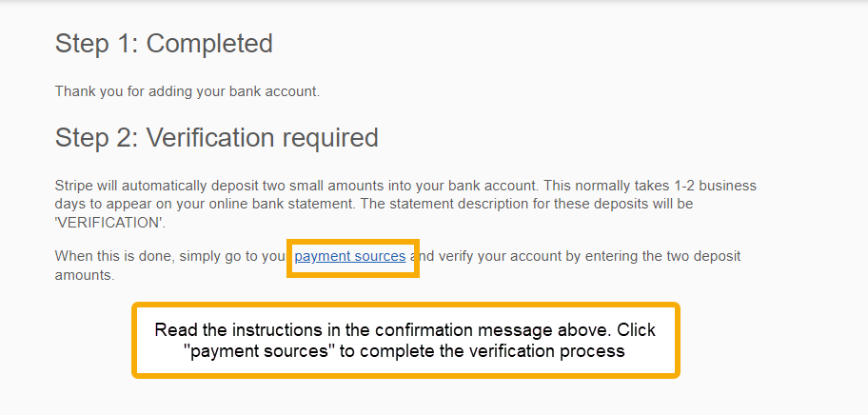Click the final word 'amounts.' in the paragraph
Screen dimensions: 868x415
85,275
